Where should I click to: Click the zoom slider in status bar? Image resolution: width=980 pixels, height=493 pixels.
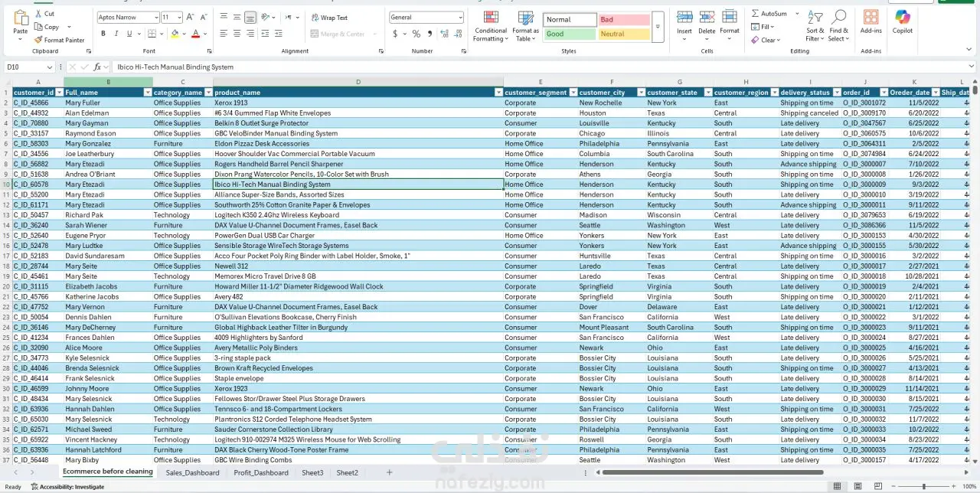[924, 487]
